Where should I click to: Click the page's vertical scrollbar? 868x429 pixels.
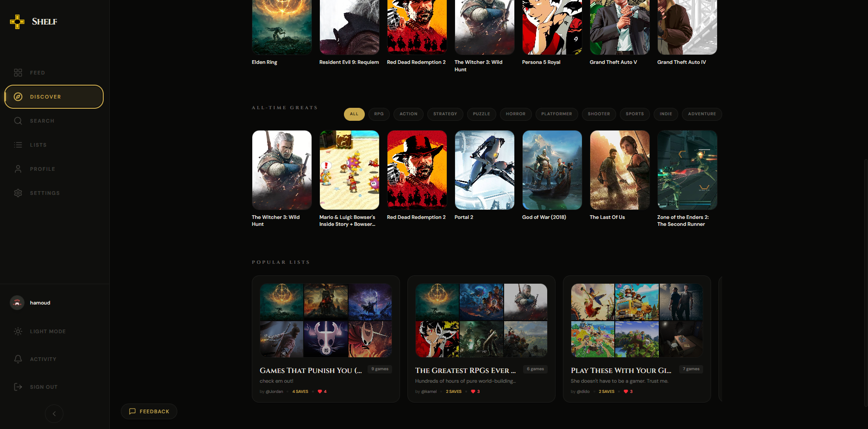(866, 282)
